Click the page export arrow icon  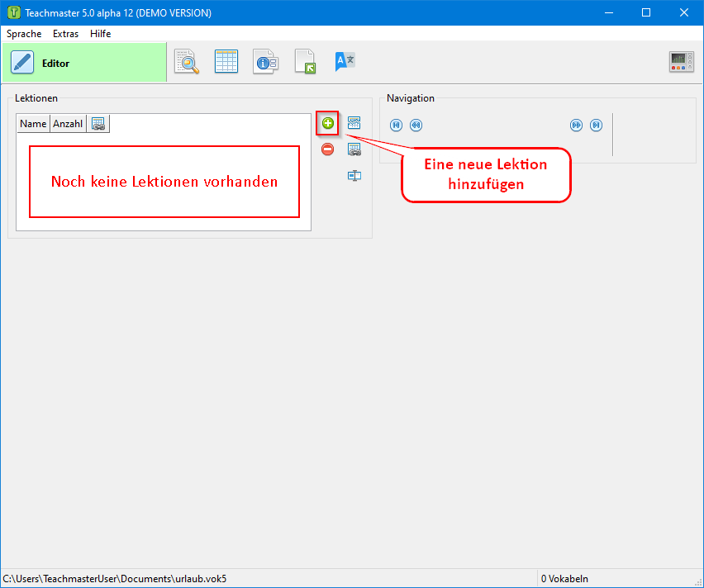pyautogui.click(x=305, y=62)
